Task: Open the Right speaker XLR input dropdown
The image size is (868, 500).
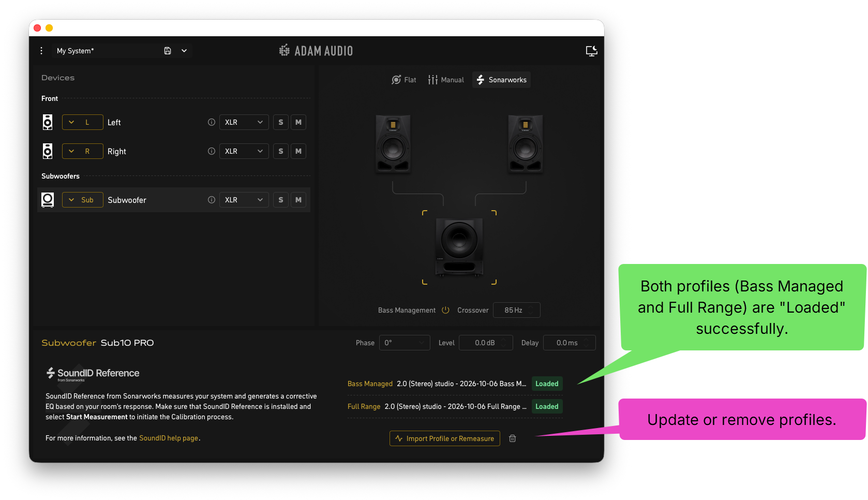Action: (x=244, y=151)
